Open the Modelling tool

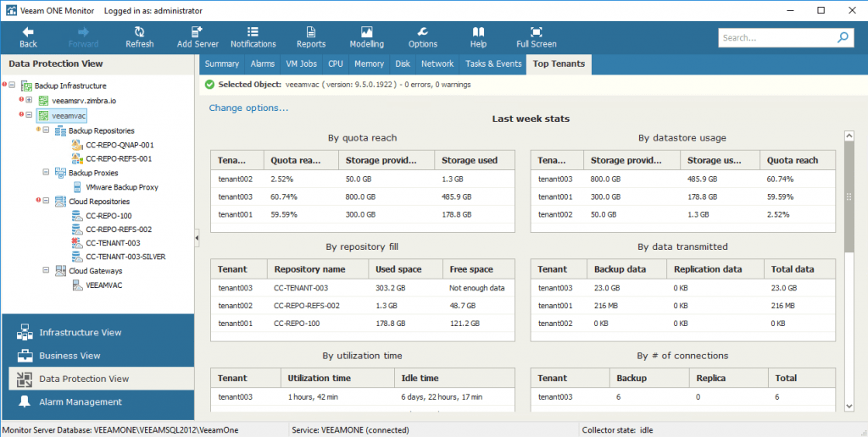point(366,37)
